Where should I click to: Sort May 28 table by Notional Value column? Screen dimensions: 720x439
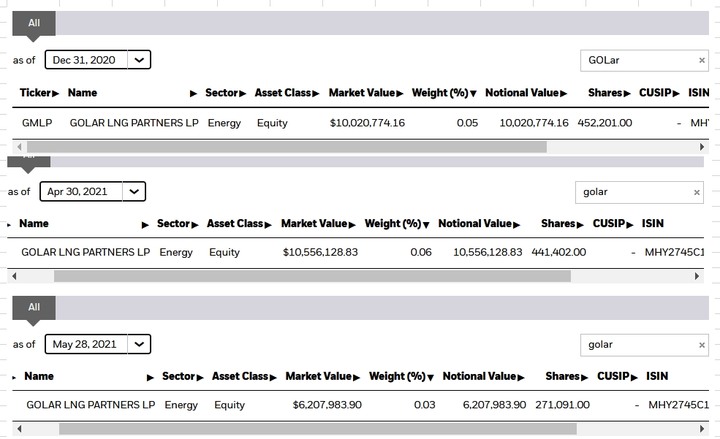483,377
